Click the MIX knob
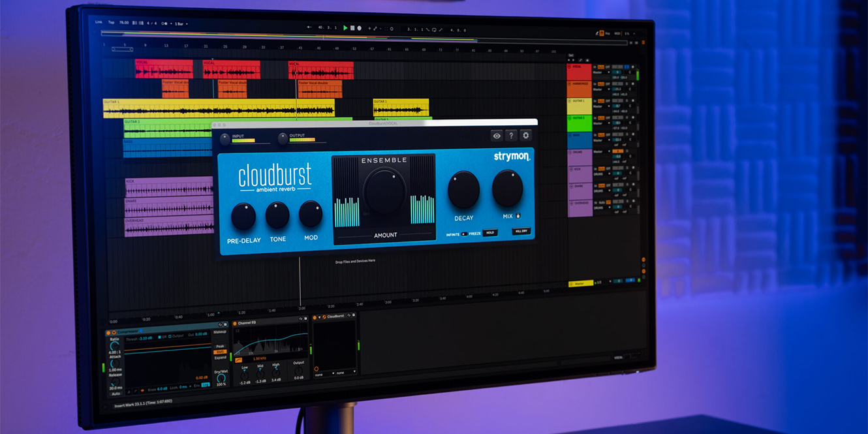This screenshot has height=434, width=868. pos(507,189)
